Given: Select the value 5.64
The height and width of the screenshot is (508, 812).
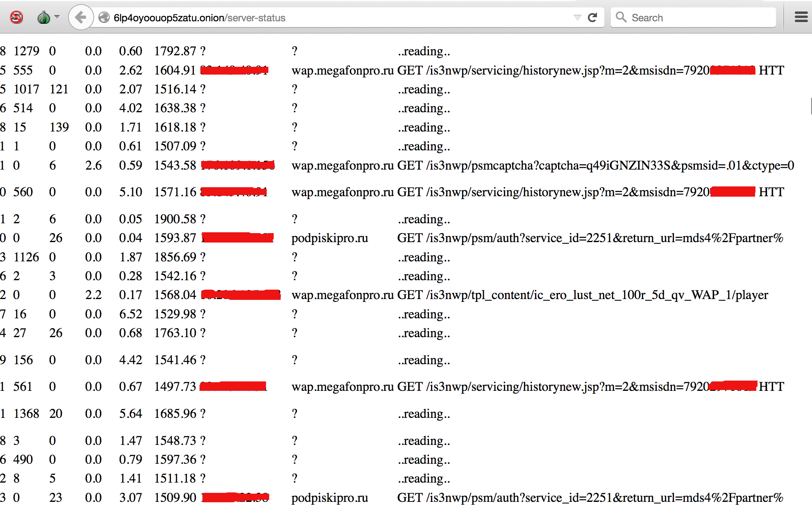Looking at the screenshot, I should (x=131, y=414).
